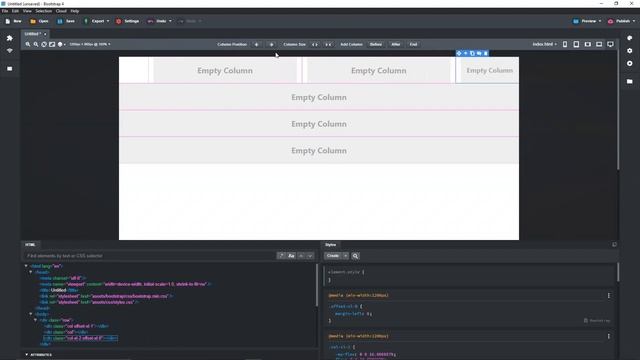Click the delete trash icon on selected column
The image size is (640, 360).
[486, 53]
